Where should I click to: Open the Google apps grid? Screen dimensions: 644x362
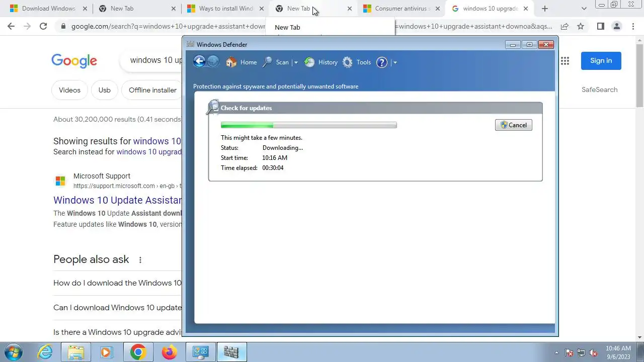point(565,61)
